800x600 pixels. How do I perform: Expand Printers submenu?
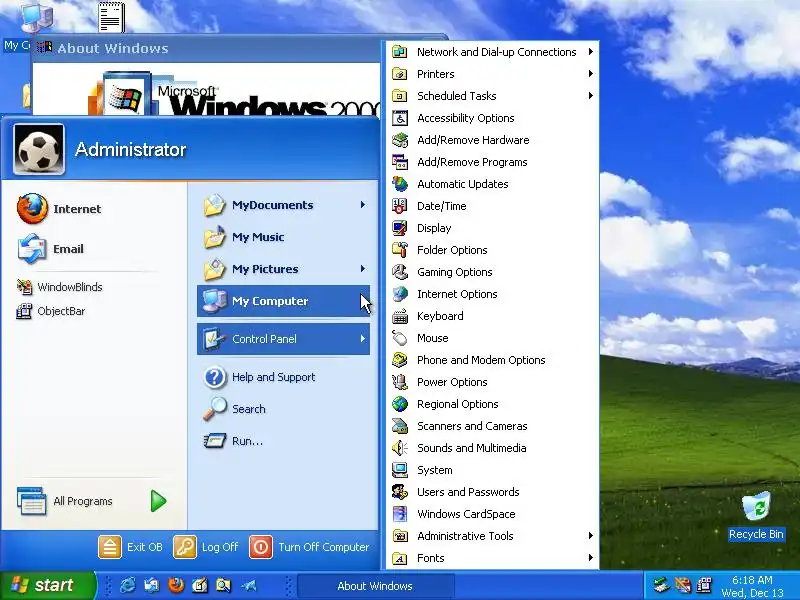click(492, 74)
